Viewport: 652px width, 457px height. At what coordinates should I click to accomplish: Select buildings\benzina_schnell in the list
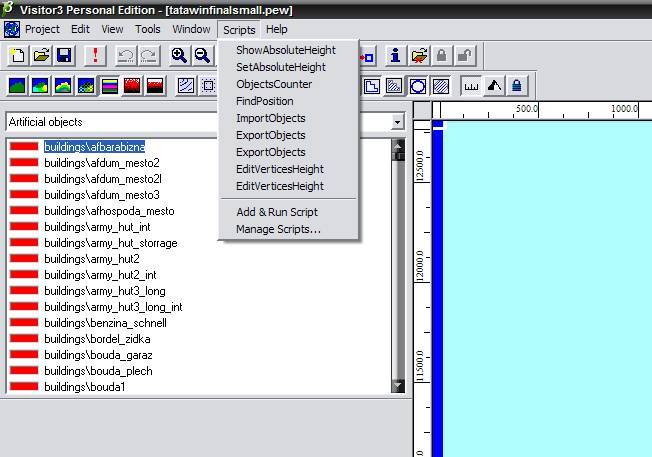(106, 323)
